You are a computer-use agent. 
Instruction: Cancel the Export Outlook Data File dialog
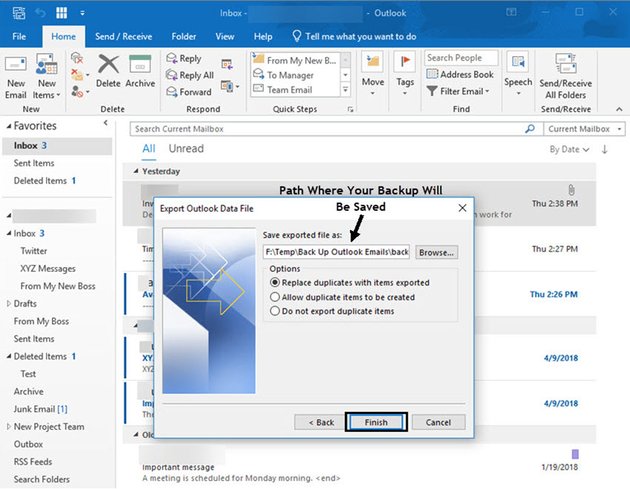438,422
